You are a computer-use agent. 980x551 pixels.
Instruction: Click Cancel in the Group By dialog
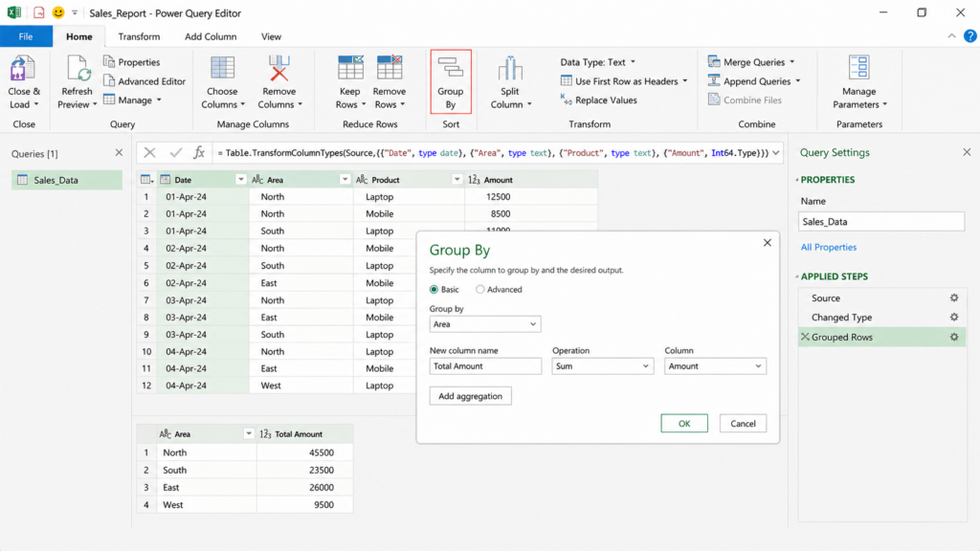click(743, 424)
